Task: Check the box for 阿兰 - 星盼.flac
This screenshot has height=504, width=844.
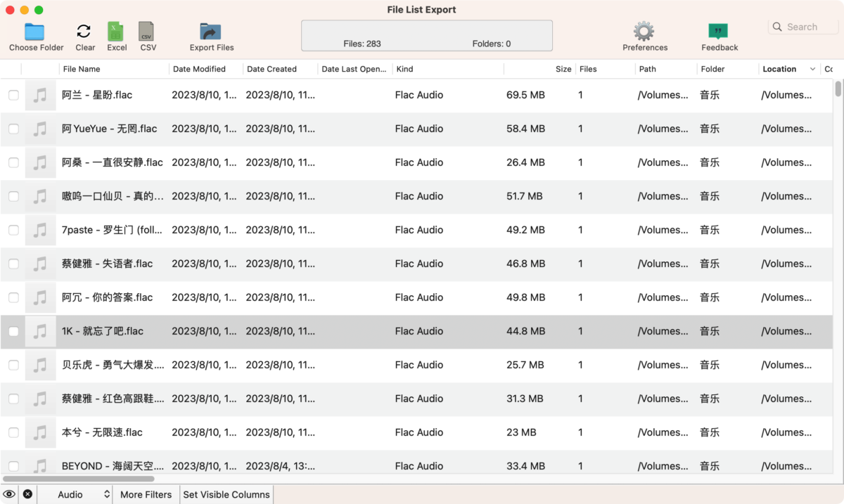Action: tap(13, 95)
